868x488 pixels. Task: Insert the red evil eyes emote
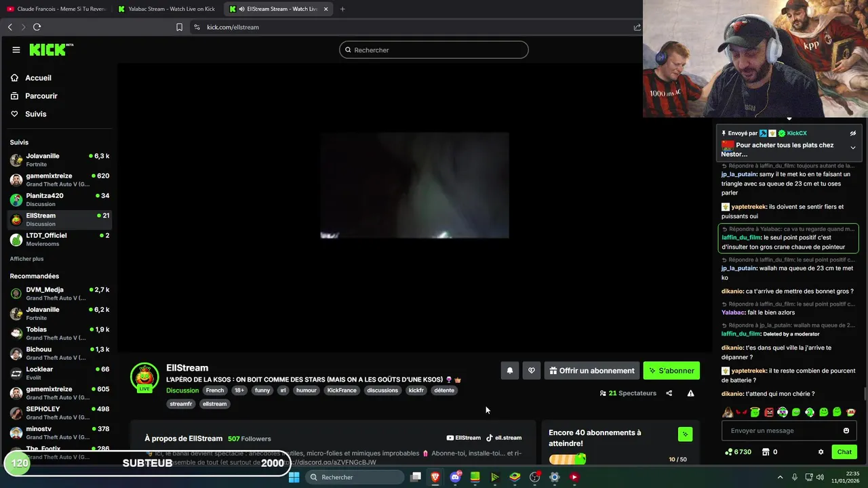point(741,412)
